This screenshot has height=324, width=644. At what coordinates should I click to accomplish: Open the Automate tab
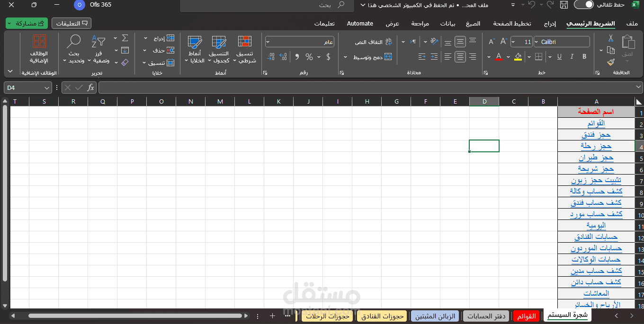(360, 24)
